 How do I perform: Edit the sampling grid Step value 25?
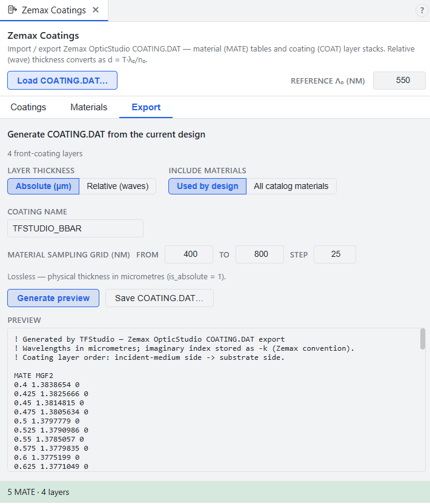[x=335, y=254]
